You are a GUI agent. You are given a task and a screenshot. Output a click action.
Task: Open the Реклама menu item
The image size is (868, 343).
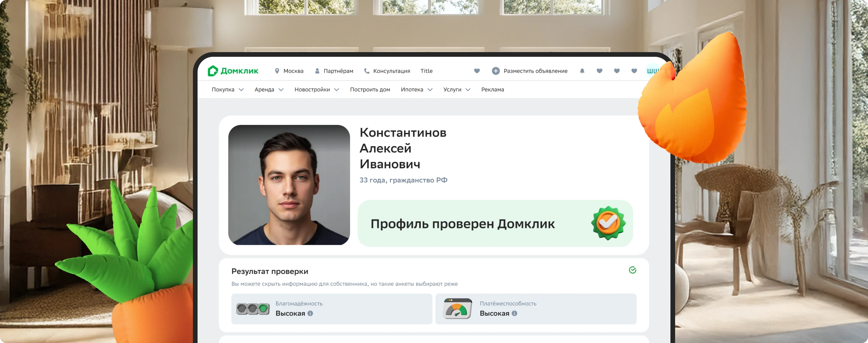(x=493, y=89)
